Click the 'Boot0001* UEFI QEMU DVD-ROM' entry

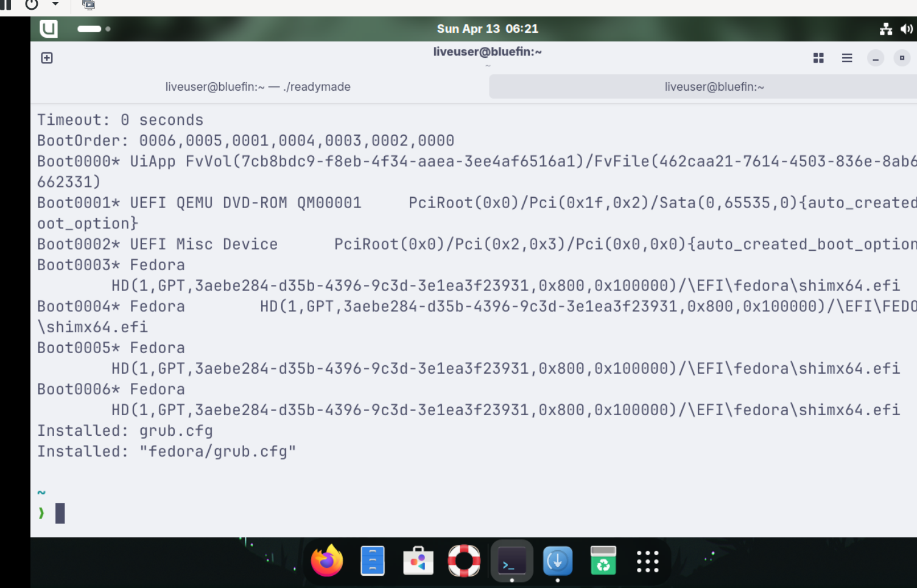point(477,203)
